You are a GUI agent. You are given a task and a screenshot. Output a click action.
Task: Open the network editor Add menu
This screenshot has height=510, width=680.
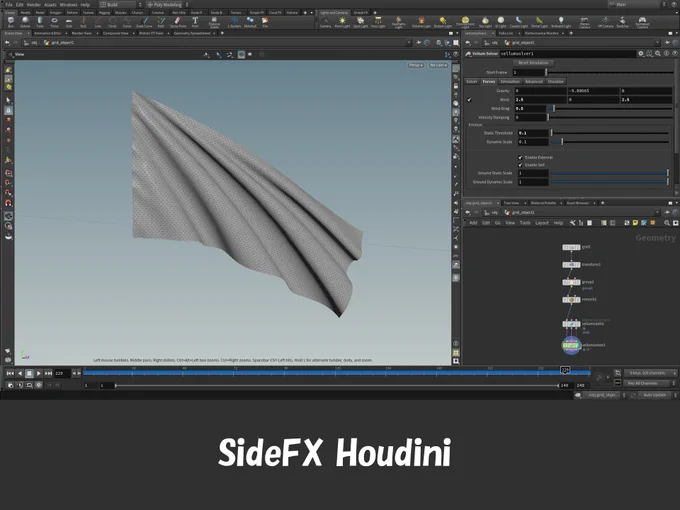pos(473,223)
